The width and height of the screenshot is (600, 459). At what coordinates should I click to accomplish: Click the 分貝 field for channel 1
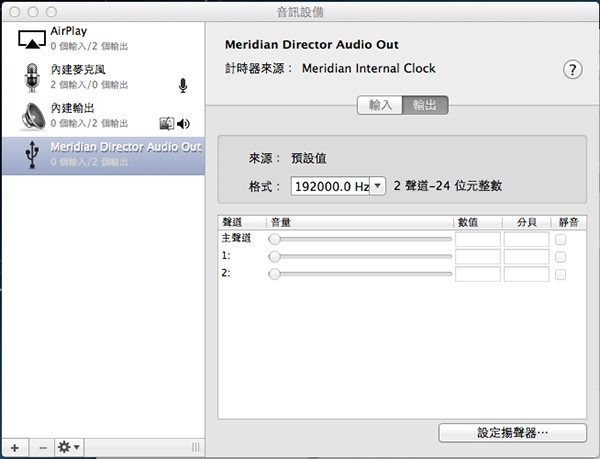click(527, 257)
